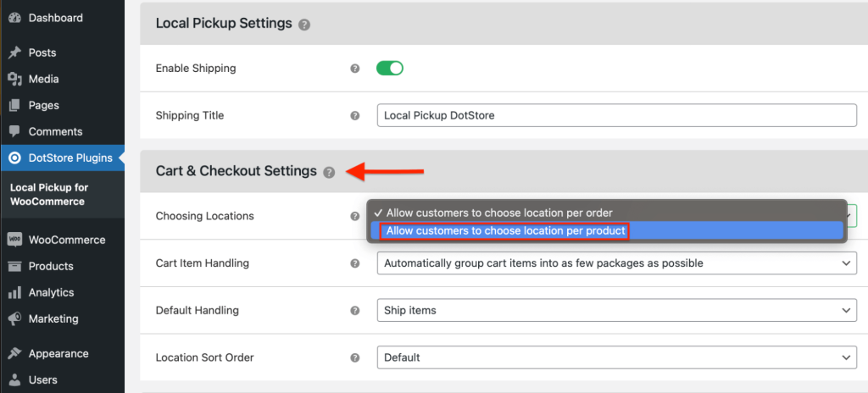Click the Appearance paintbrush icon
868x393 pixels.
click(15, 354)
